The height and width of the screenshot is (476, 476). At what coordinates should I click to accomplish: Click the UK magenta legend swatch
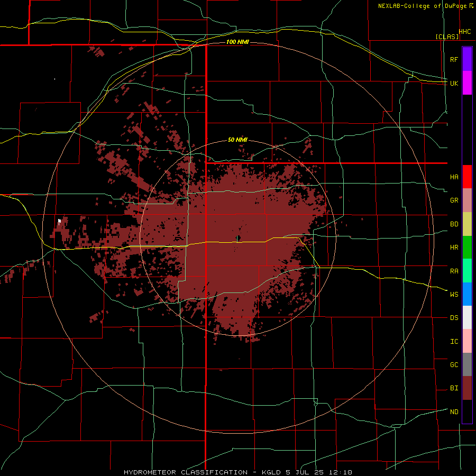pyautogui.click(x=467, y=83)
